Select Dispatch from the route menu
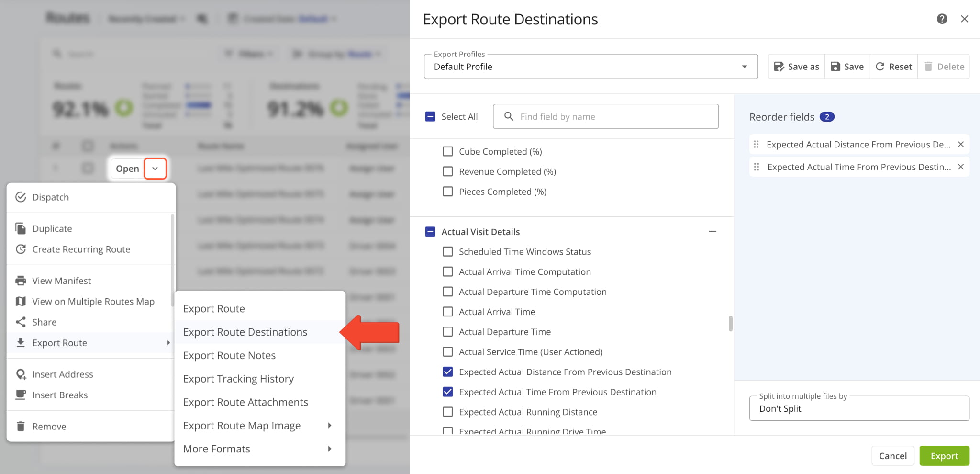980x474 pixels. [91, 197]
